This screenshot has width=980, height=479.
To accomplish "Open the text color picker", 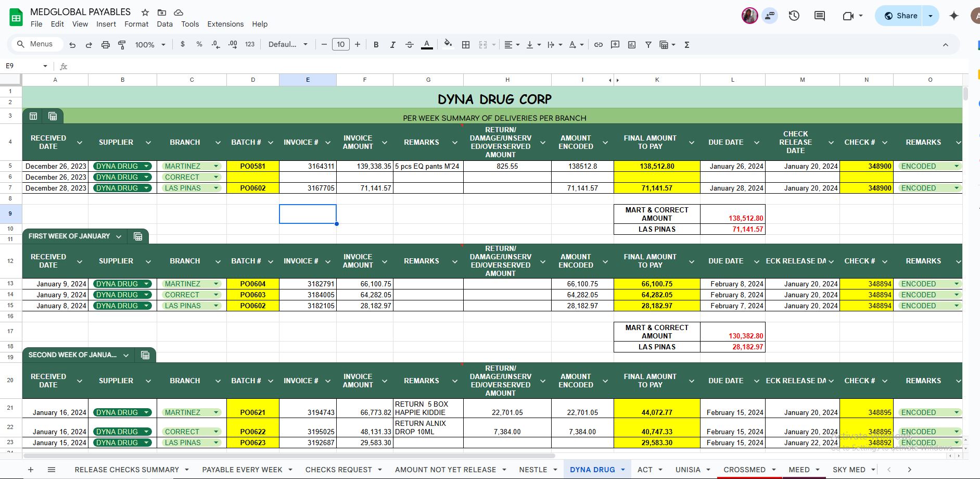I will pyautogui.click(x=427, y=45).
